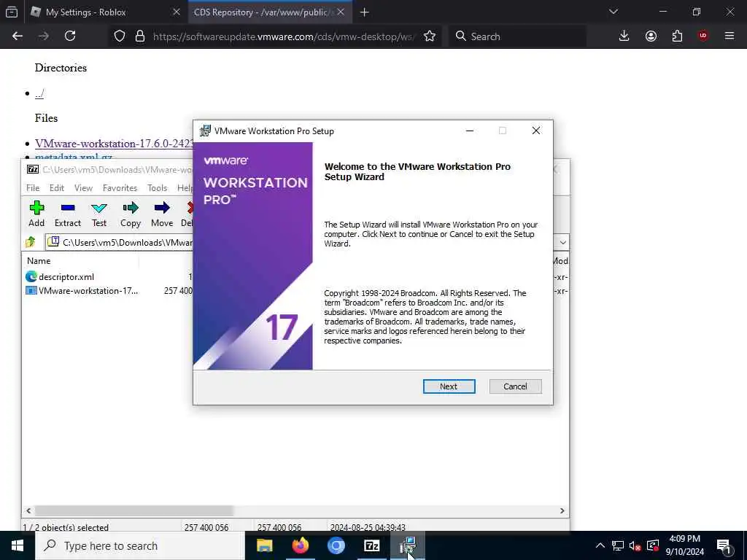Expand the 7-Zip address path dropdown

click(x=562, y=242)
